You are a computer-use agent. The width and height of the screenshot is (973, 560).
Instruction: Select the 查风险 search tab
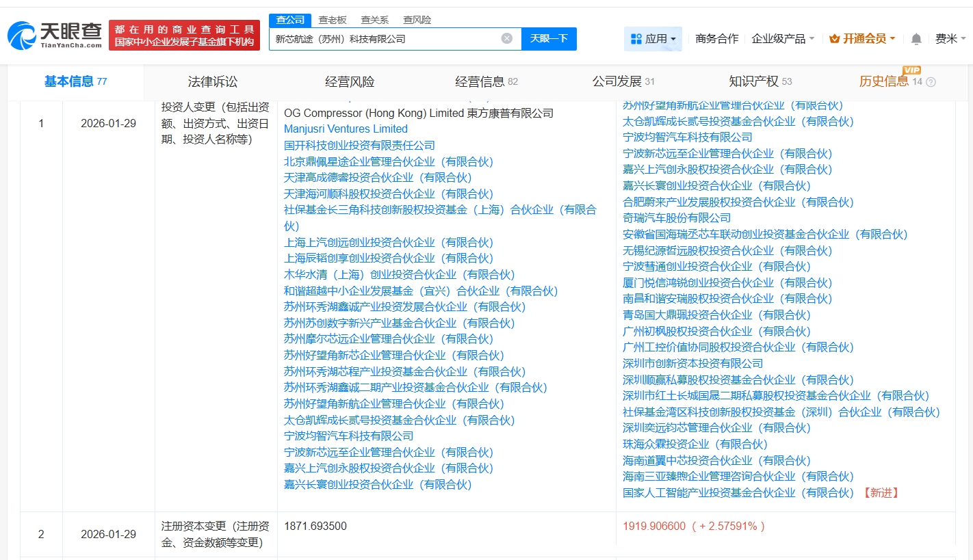tap(417, 20)
